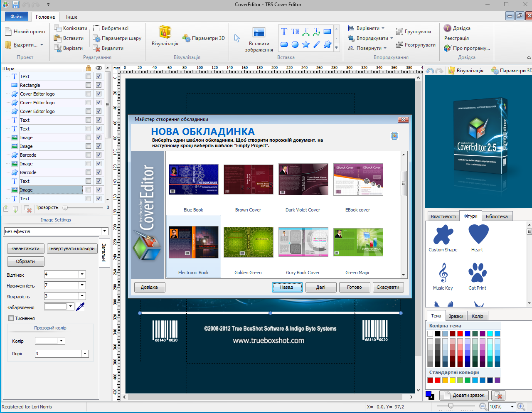Click Вставити зображення insert image
The height and width of the screenshot is (413, 532).
pyautogui.click(x=259, y=39)
